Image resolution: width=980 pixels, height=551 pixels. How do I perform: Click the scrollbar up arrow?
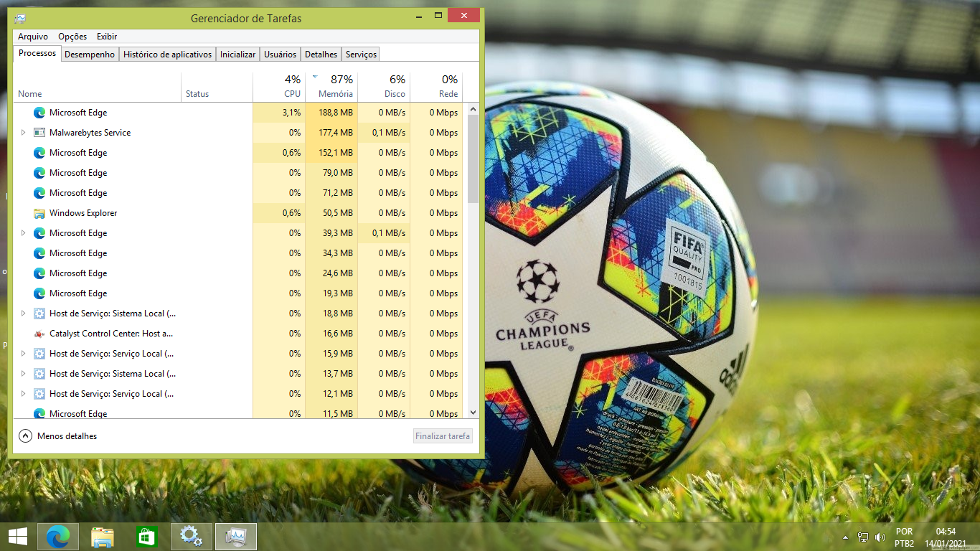pyautogui.click(x=473, y=109)
